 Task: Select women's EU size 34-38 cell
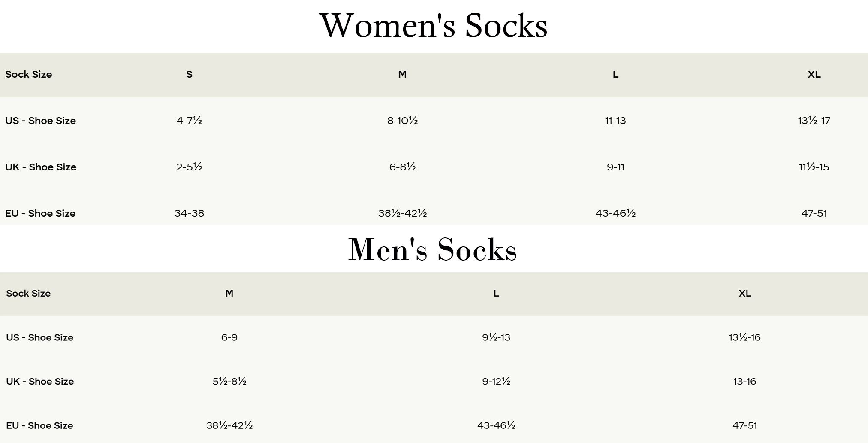click(x=189, y=213)
